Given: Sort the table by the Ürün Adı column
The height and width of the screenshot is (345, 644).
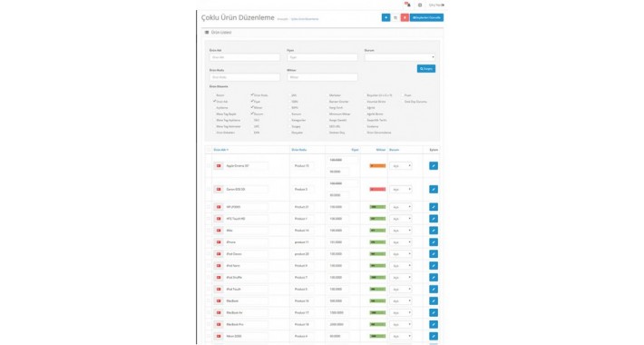Looking at the screenshot, I should point(221,150).
